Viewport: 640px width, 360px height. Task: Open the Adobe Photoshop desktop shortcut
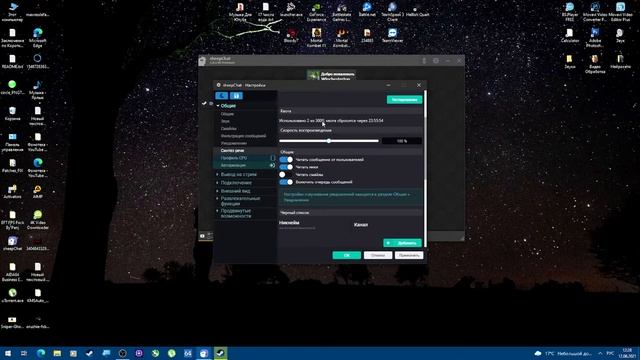click(595, 38)
